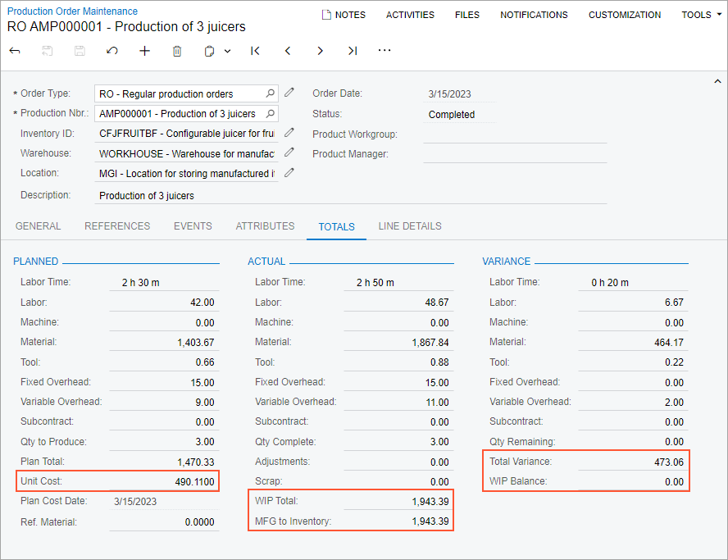This screenshot has width=728, height=560.
Task: Collapse the order summary header panel
Action: coord(718,82)
